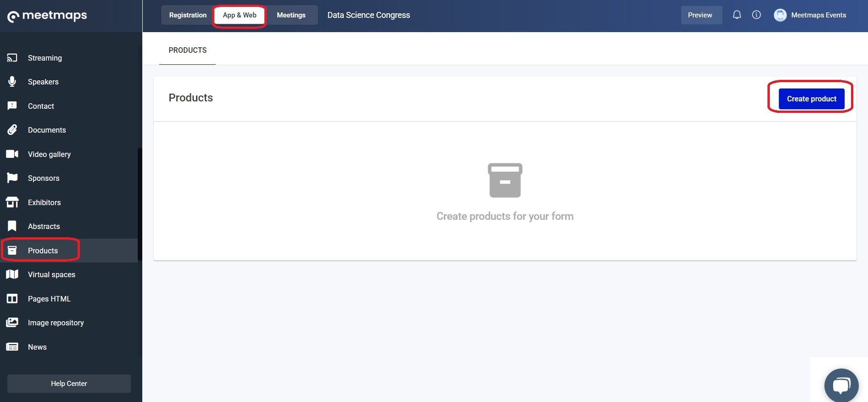Click the Speakers microphone icon

[x=12, y=82]
